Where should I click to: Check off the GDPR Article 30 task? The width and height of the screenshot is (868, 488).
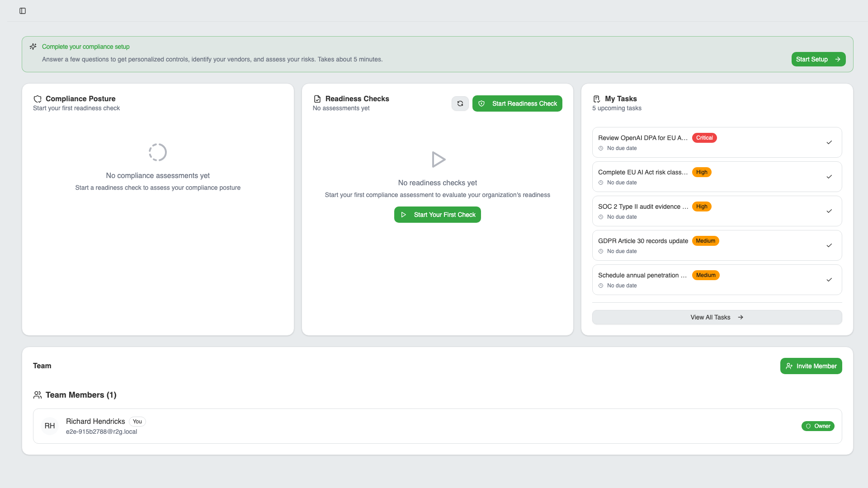click(x=829, y=245)
